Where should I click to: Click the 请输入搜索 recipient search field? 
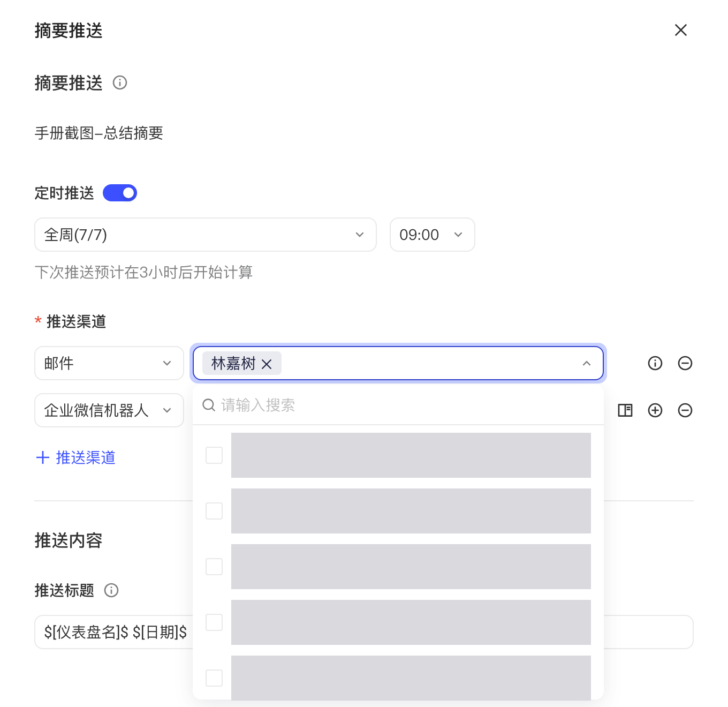[x=398, y=405]
